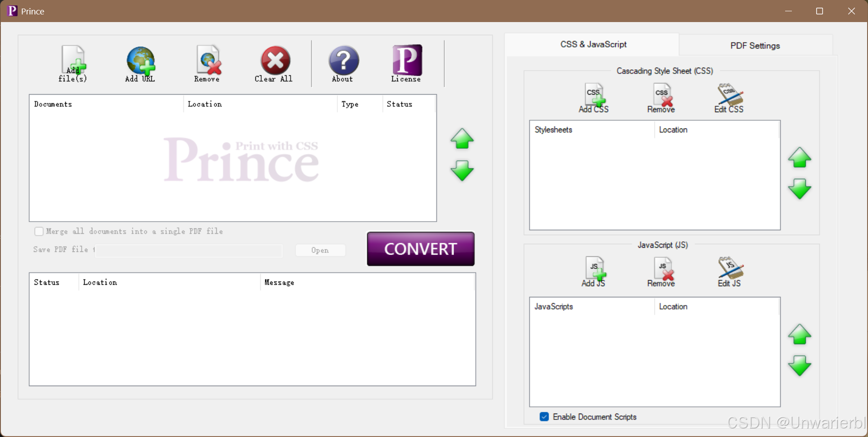Click the Save PDF file path field
The image size is (868, 437).
[x=189, y=250]
